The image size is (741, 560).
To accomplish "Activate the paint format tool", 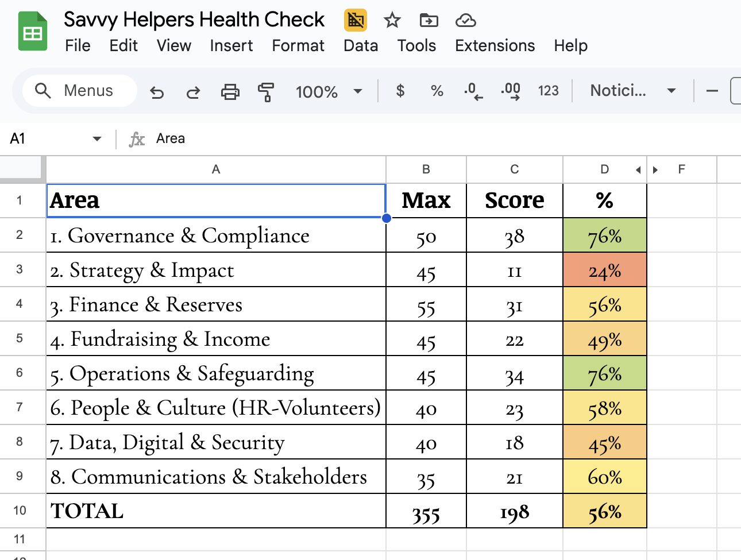I will 266,91.
